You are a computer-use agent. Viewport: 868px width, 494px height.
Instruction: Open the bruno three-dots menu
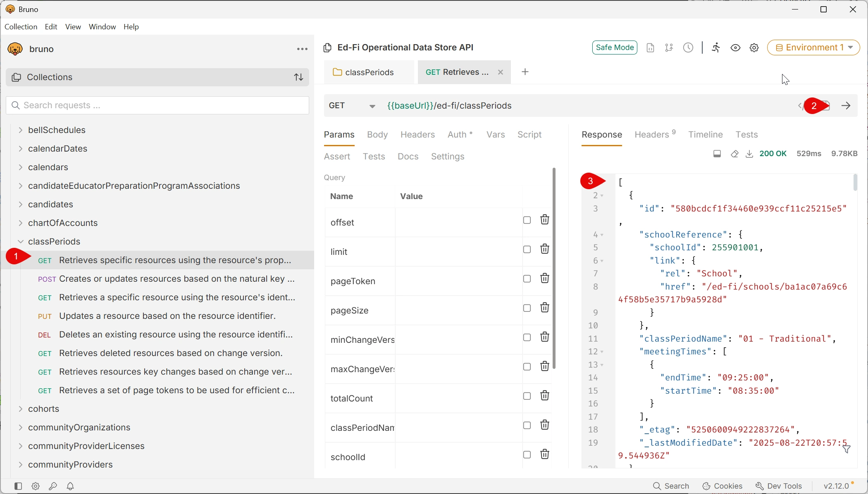[302, 49]
